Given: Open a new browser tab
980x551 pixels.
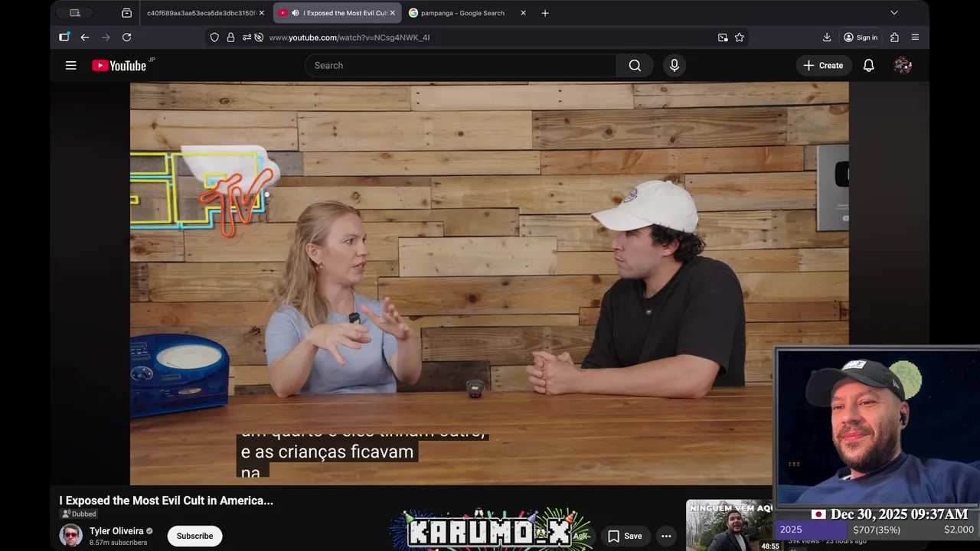Looking at the screenshot, I should (x=545, y=13).
